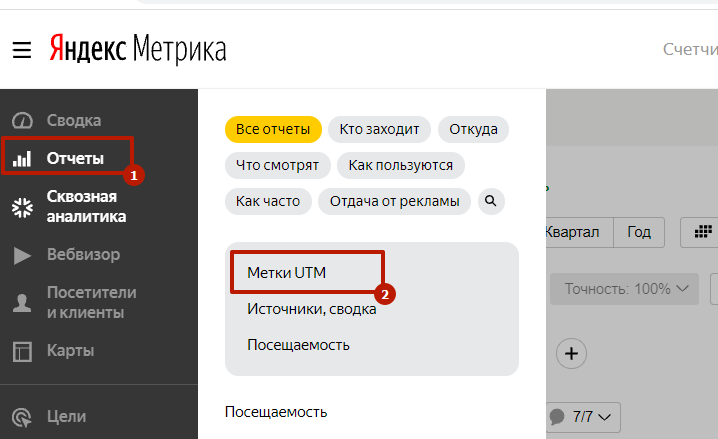Viewport: 718px width, 439px height.
Task: Click the Яндекс Метрика logo
Action: pyautogui.click(x=138, y=48)
